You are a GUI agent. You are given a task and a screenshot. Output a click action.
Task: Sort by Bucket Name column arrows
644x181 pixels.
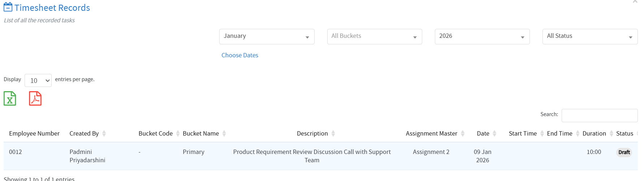[224, 134]
